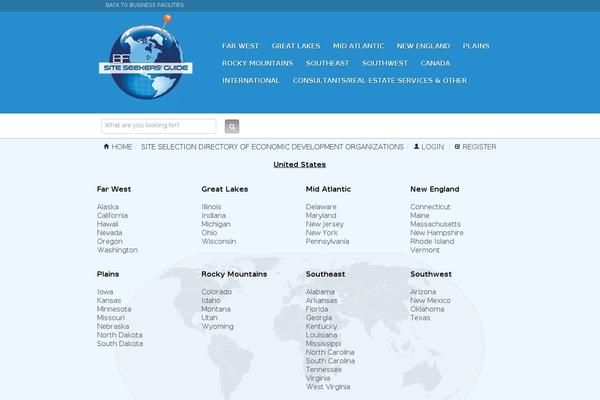Click the edit icon beside Register
Viewport: 600px width, 400px height.
(x=457, y=147)
